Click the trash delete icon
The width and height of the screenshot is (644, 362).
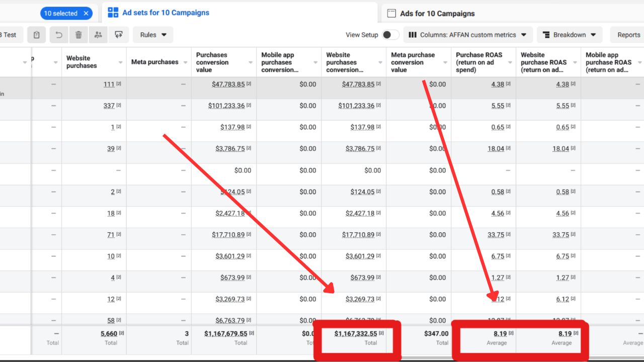(78, 35)
